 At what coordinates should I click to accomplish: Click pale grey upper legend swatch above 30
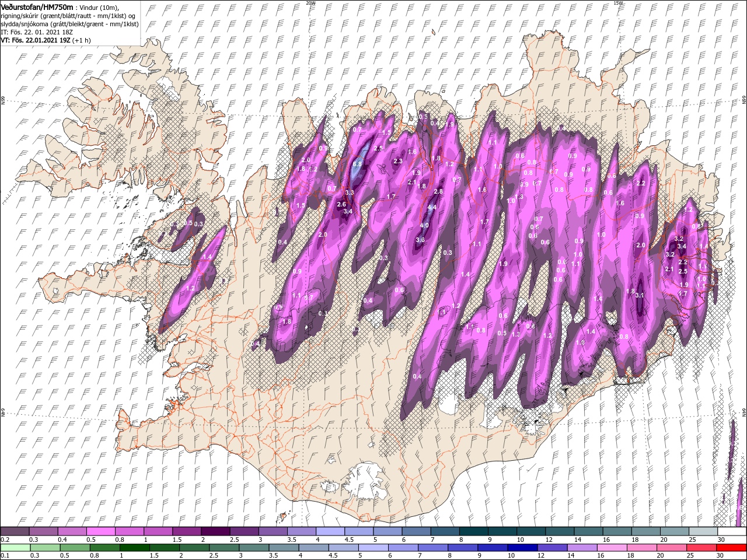[731, 531]
